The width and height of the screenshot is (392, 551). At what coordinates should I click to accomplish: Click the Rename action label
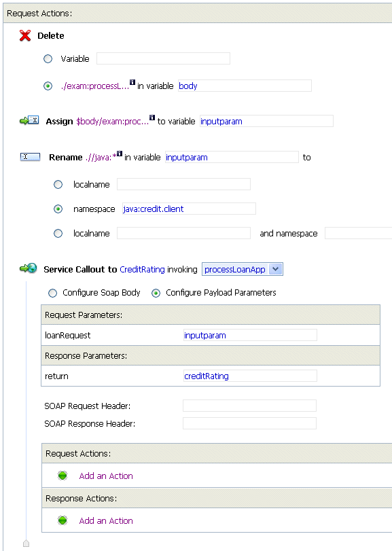(66, 158)
